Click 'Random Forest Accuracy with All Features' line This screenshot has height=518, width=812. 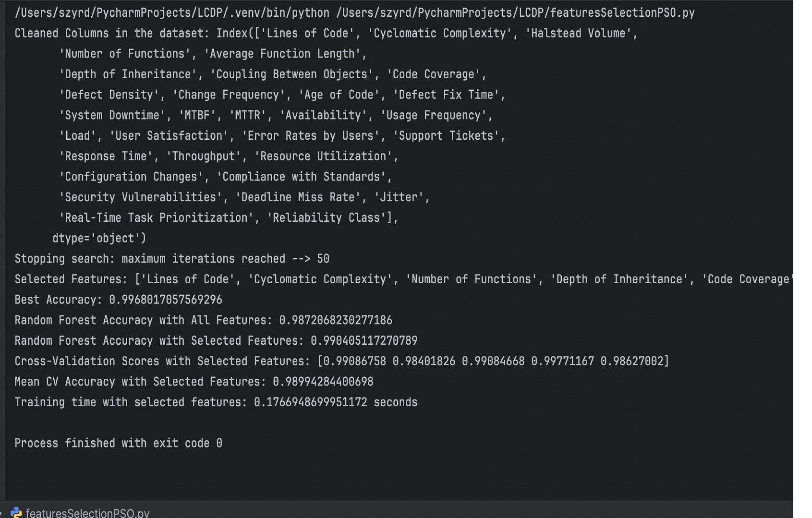[x=203, y=320]
